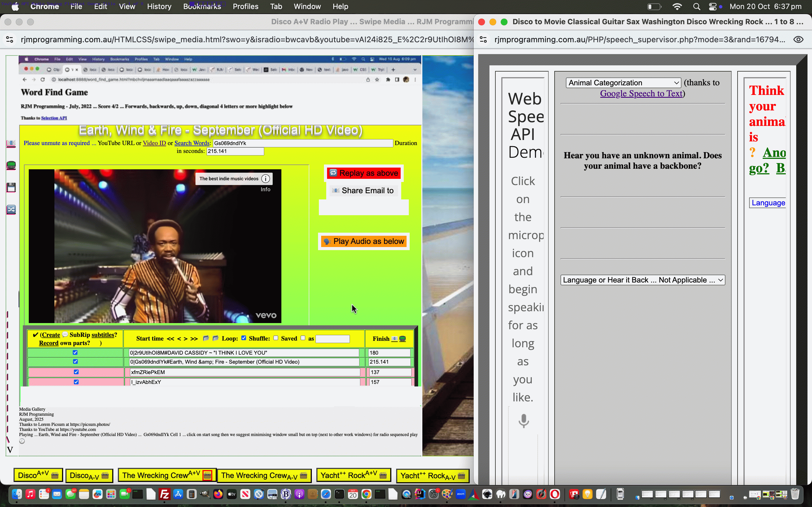This screenshot has width=812, height=507.
Task: Expand Language or Hear it Back dropdown
Action: point(643,280)
